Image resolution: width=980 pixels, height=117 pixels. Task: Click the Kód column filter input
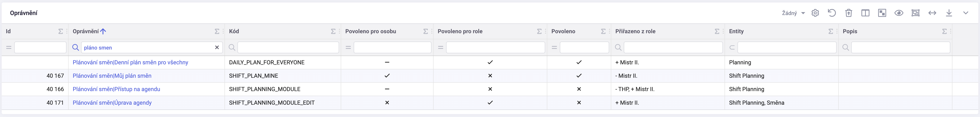tap(288, 47)
